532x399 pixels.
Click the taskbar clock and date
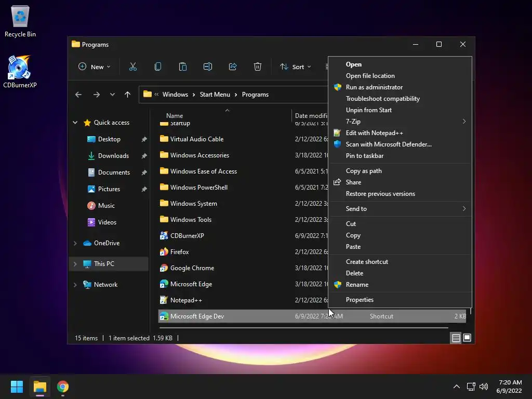coord(509,387)
